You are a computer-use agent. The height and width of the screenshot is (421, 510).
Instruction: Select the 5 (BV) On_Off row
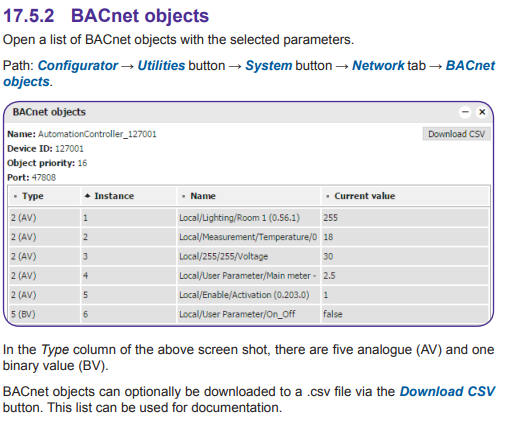coord(249,314)
